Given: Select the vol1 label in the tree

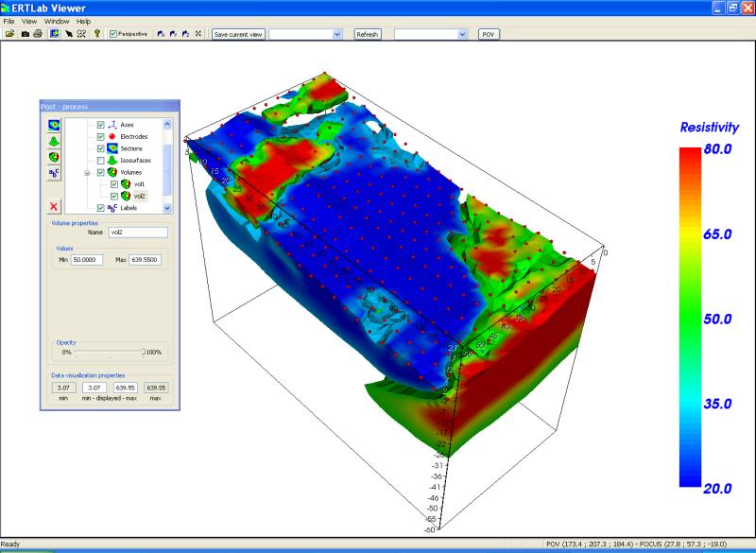Looking at the screenshot, I should [x=139, y=184].
